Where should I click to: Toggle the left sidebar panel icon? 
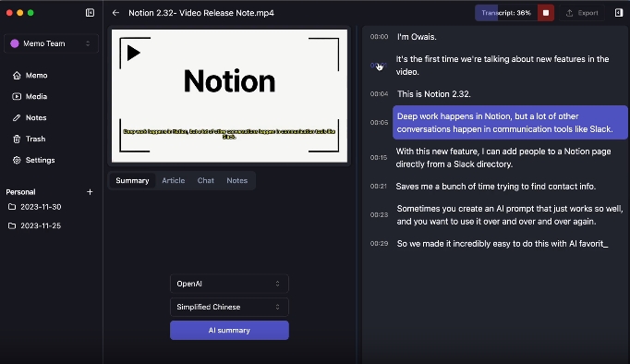point(90,13)
